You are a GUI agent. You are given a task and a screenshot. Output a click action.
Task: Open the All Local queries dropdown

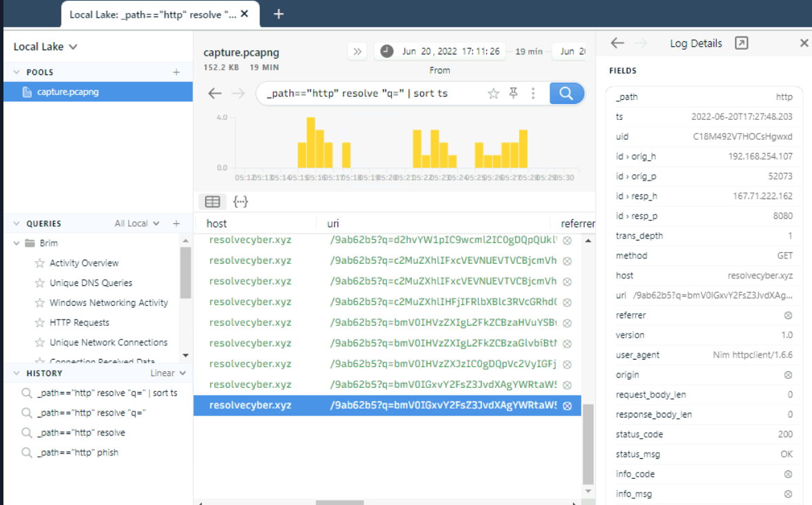point(137,224)
